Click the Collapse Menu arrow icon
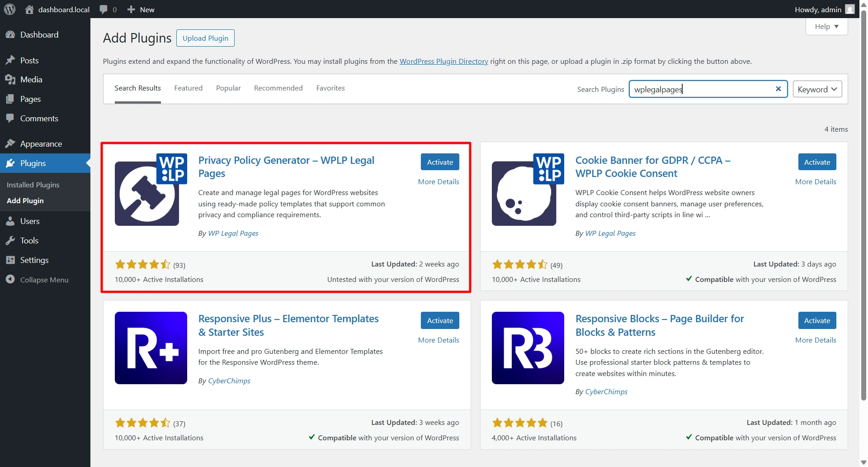 (10, 279)
